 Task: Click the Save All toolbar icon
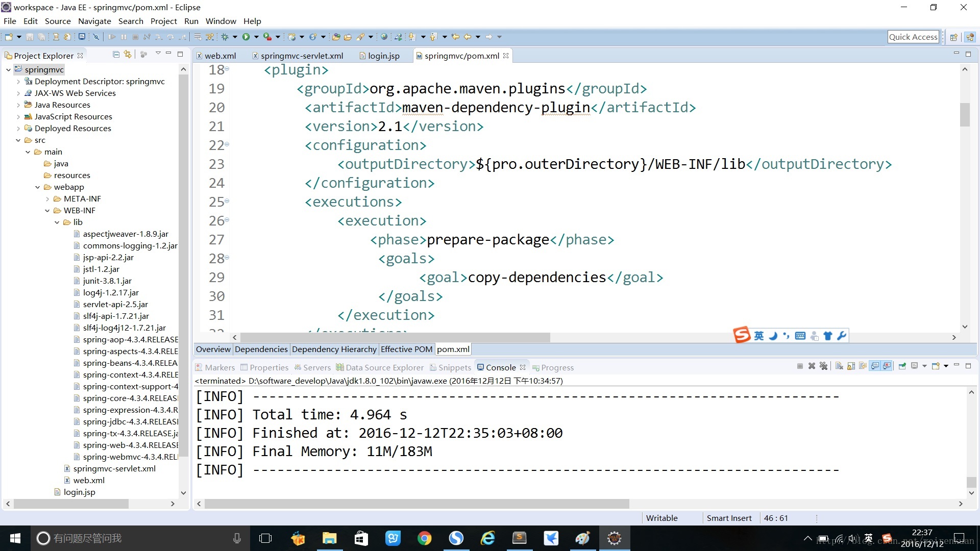tap(41, 37)
